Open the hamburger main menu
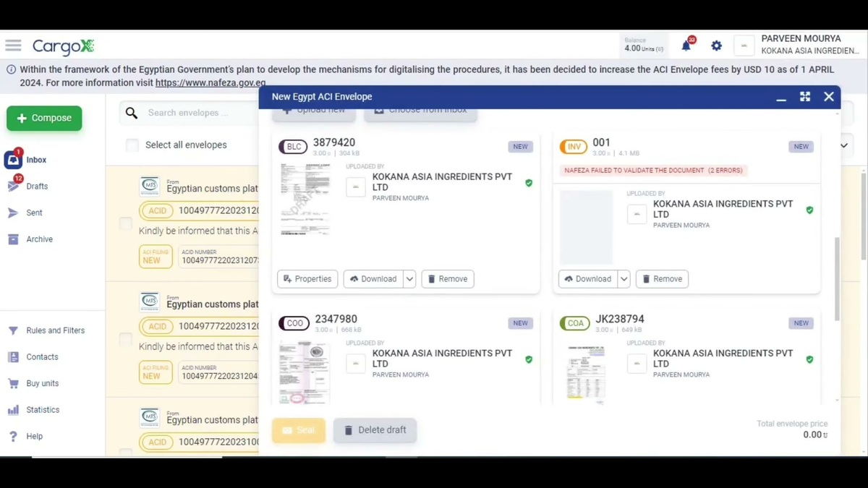868x488 pixels. coord(13,46)
